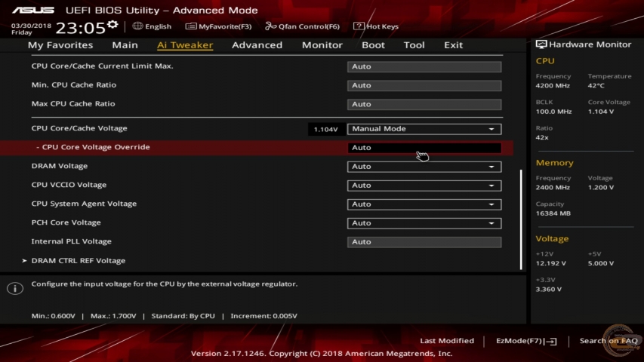Open the Advanced tab

pos(257,45)
